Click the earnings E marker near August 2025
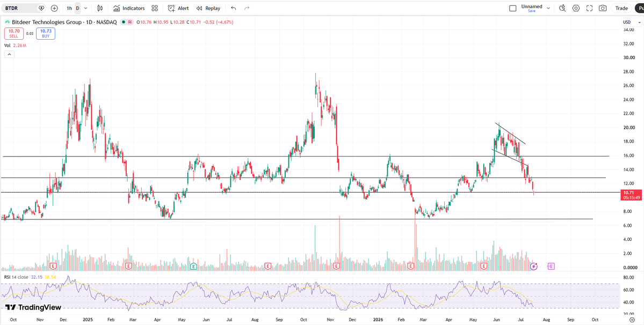 click(268, 267)
